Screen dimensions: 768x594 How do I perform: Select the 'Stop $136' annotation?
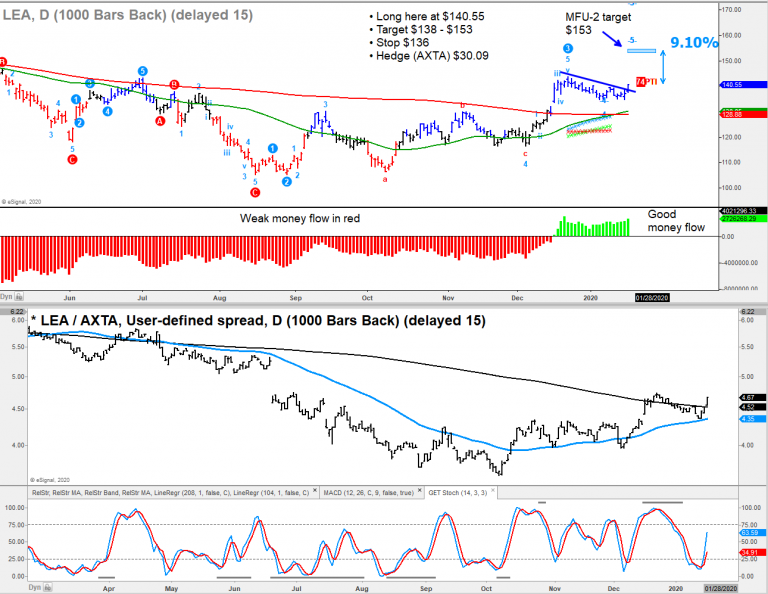399,43
